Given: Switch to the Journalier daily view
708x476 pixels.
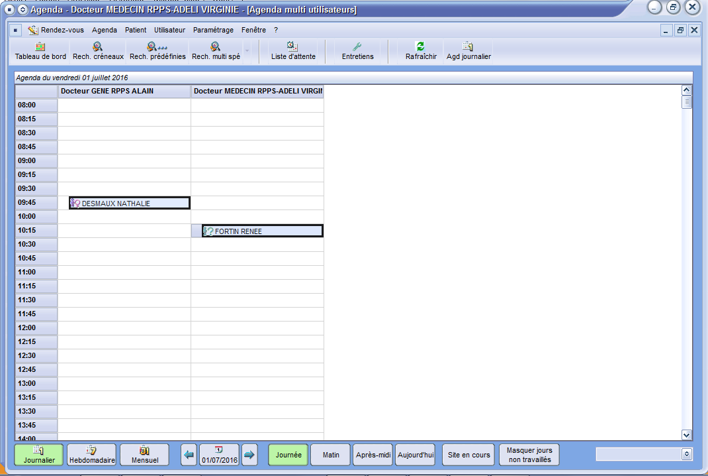Looking at the screenshot, I should [39, 455].
